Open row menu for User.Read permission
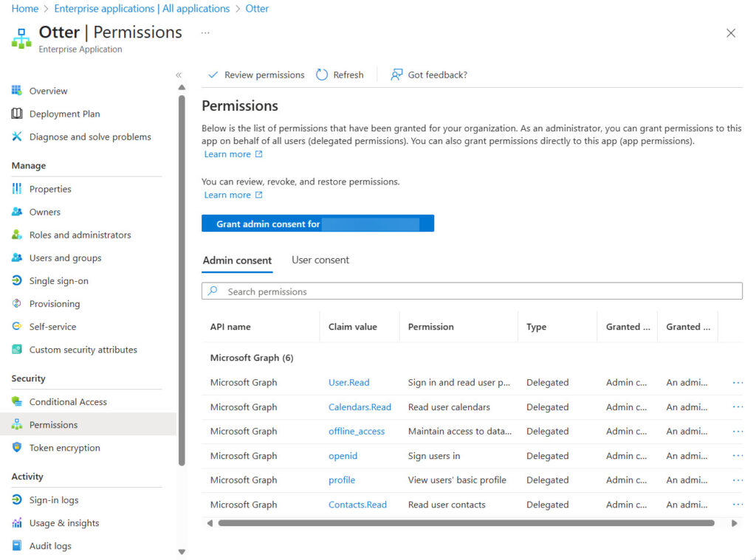756x560 pixels. pyautogui.click(x=738, y=383)
